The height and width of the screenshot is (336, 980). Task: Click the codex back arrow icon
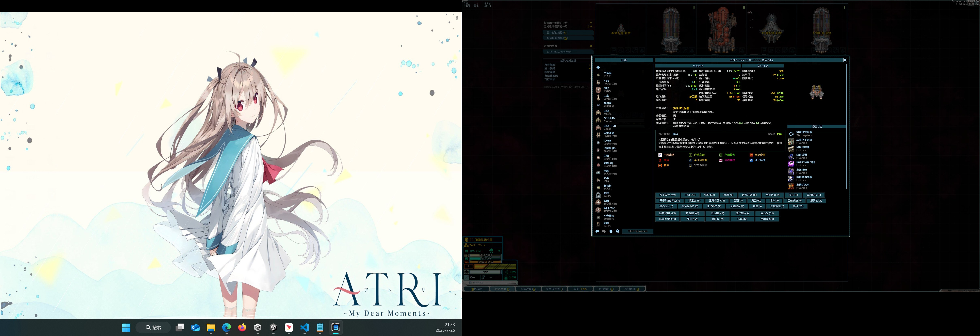coord(597,231)
